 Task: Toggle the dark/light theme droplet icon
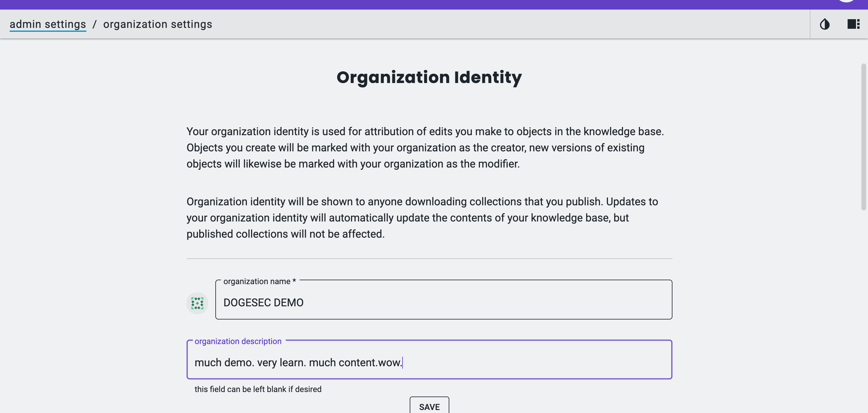click(825, 24)
